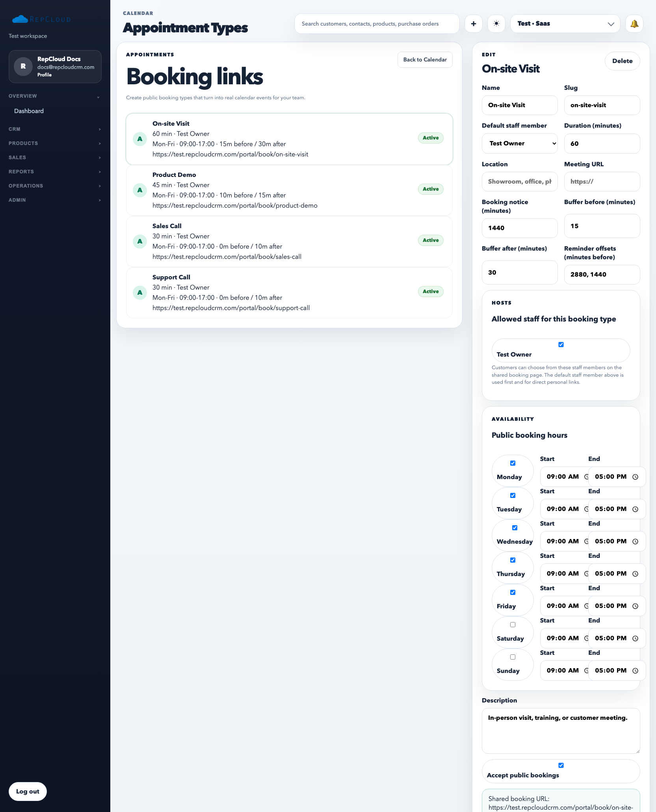Click the Reminder offsets field
Viewport: 656px width, 812px height.
pyautogui.click(x=602, y=275)
